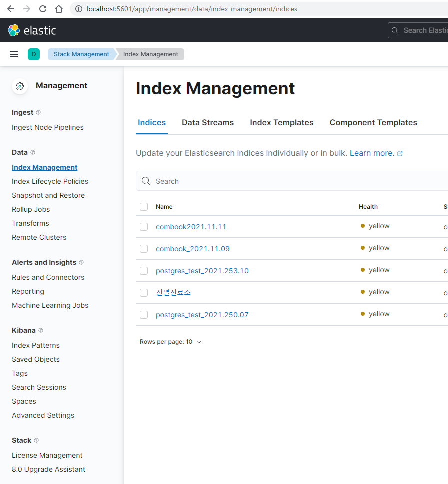Image resolution: width=448 pixels, height=484 pixels.
Task: Tick the select-all checkbox in table header
Action: click(144, 207)
